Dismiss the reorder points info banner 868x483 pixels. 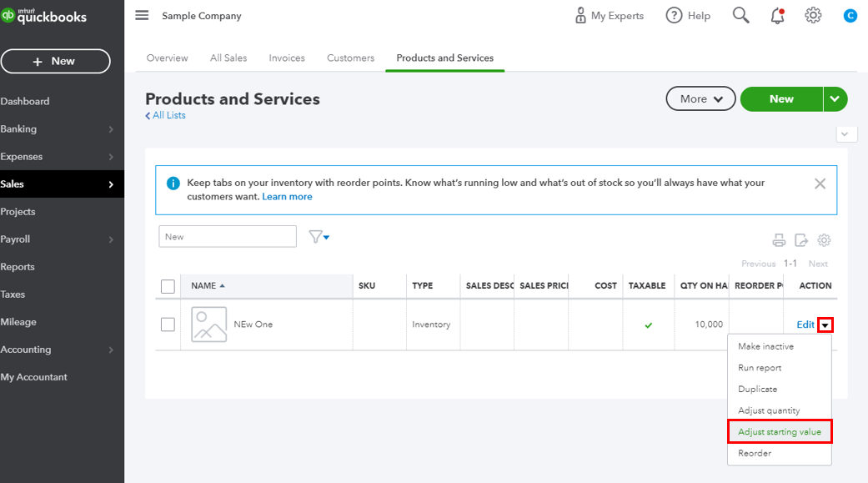pos(820,184)
